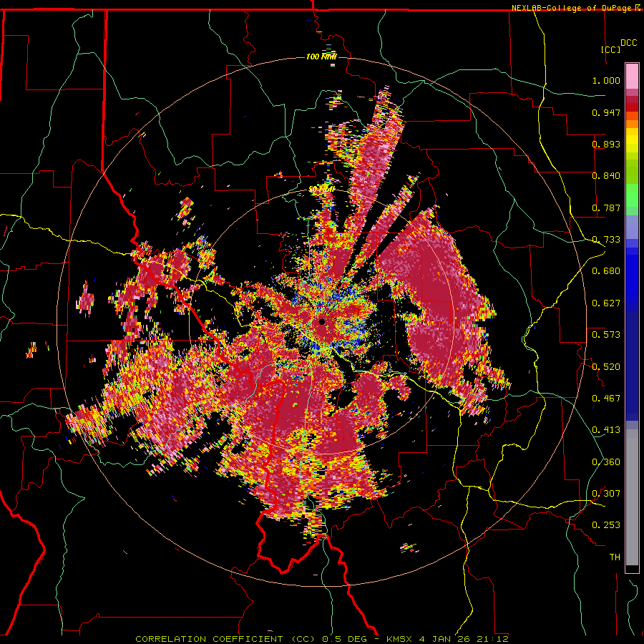Click the 0.253 legend value

tap(606, 525)
